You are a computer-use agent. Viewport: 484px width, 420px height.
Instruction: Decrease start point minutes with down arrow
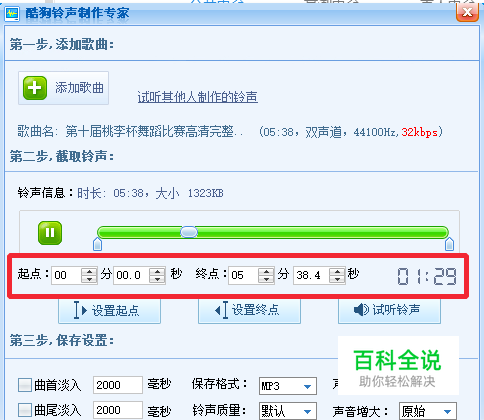click(x=89, y=279)
